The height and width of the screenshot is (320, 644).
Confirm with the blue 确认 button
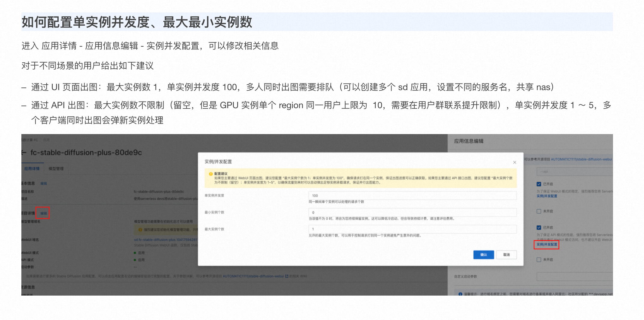tap(484, 255)
